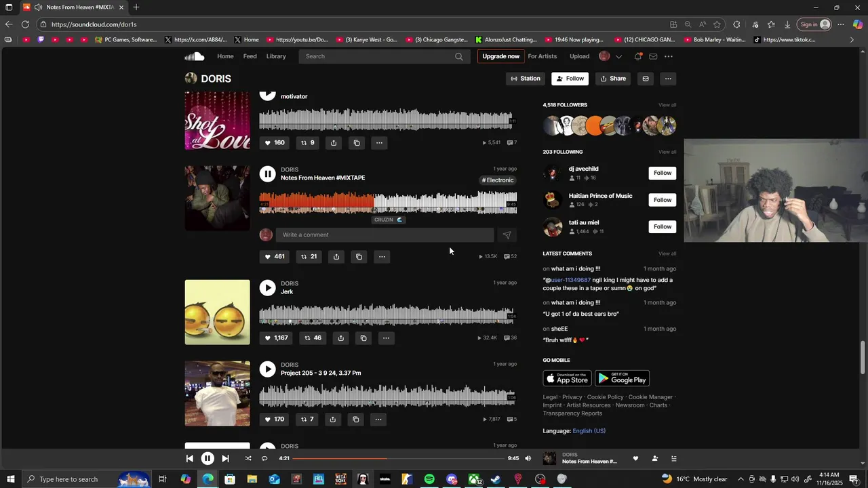Follow Haitian Prince of Music
Viewport: 868px width, 488px height.
pyautogui.click(x=663, y=200)
